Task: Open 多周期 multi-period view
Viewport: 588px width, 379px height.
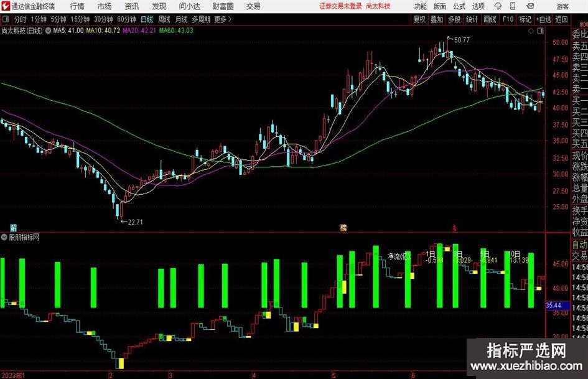Action: [x=201, y=19]
